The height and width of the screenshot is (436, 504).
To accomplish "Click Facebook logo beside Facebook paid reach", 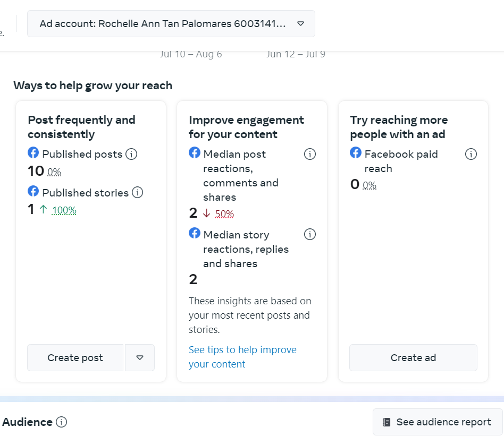I will [x=356, y=153].
